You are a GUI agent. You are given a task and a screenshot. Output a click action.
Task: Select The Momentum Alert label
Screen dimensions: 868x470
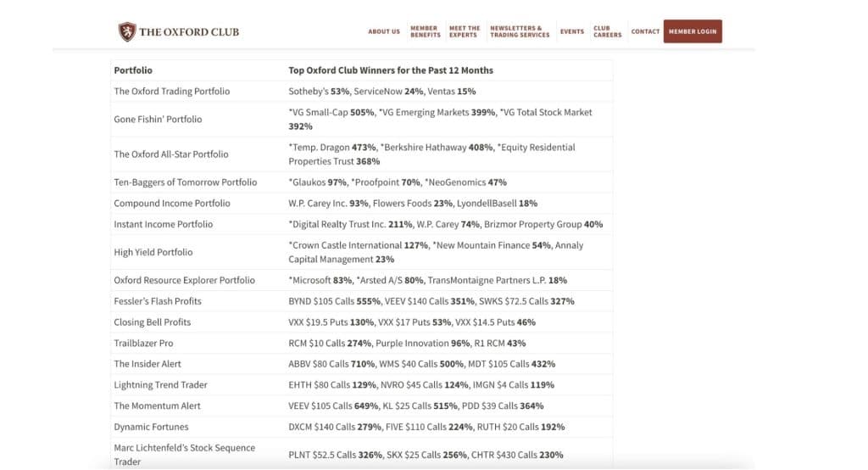pyautogui.click(x=157, y=406)
